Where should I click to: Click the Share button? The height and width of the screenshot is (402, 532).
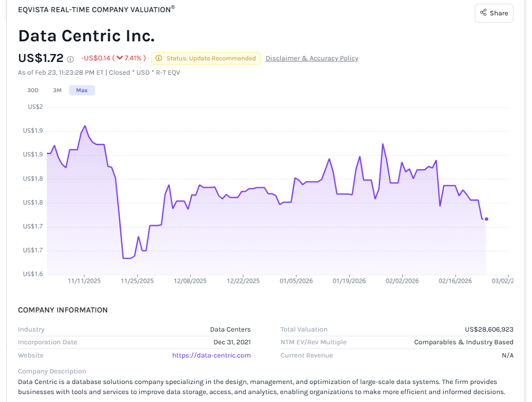coord(494,13)
